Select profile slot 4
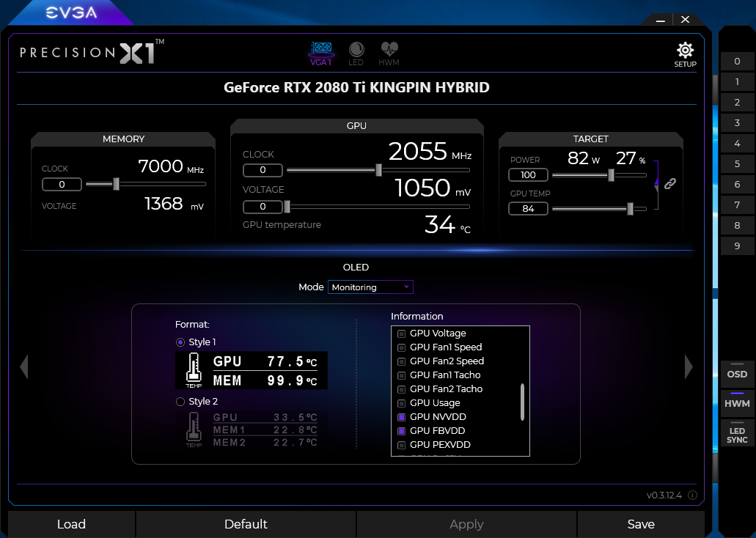This screenshot has height=538, width=756. point(737,144)
